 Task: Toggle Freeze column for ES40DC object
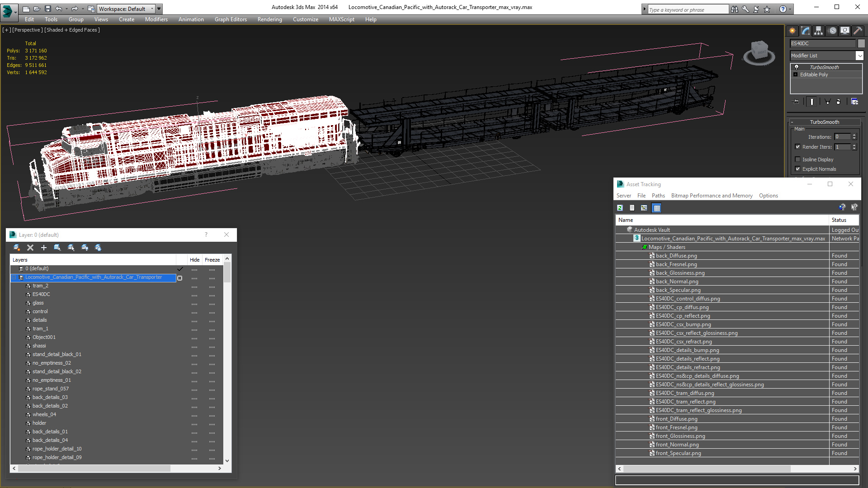pos(212,295)
